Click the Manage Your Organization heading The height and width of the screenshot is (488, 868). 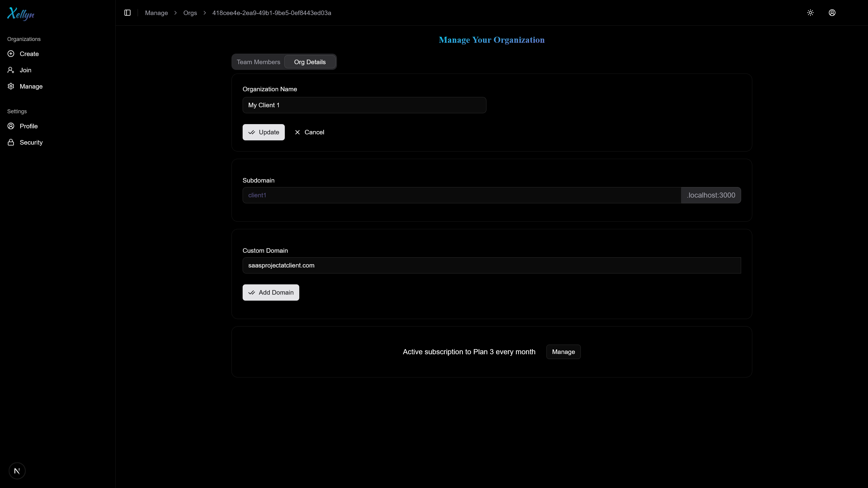click(x=492, y=40)
